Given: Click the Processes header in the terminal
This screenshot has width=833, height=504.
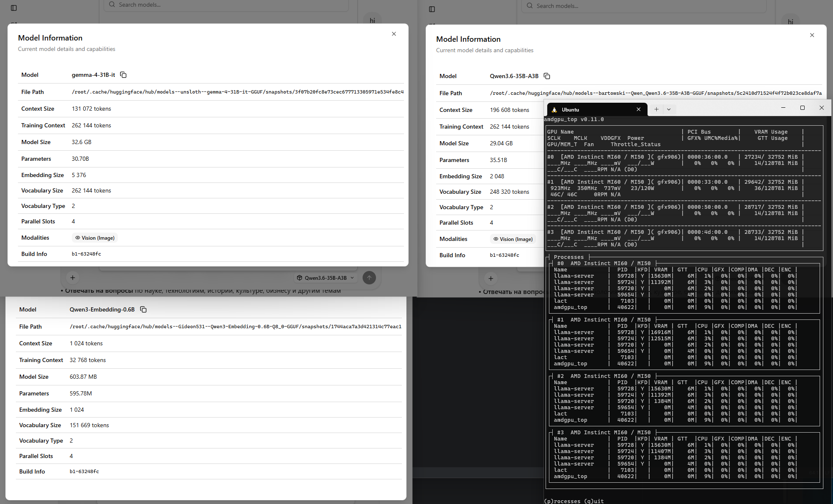Looking at the screenshot, I should pos(569,257).
